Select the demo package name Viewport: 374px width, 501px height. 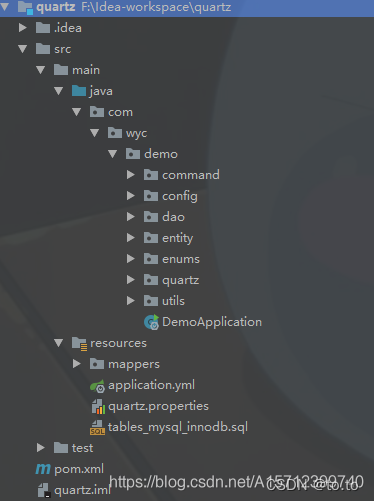(161, 154)
